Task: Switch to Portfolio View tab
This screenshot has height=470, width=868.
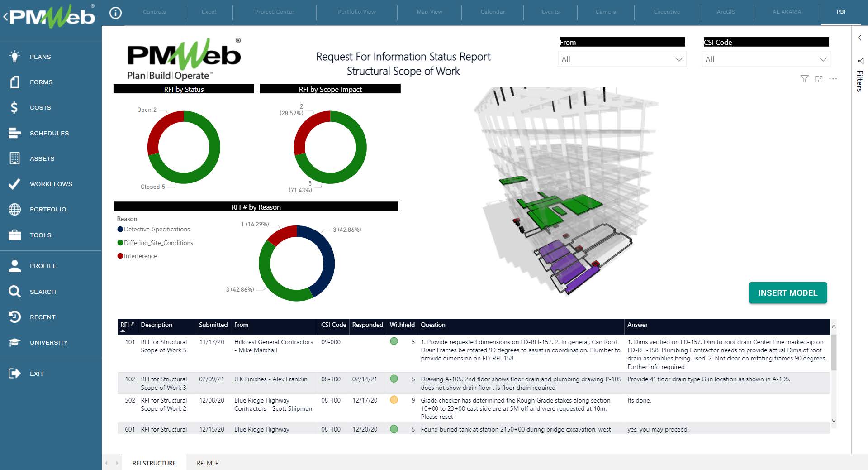Action: pos(357,12)
